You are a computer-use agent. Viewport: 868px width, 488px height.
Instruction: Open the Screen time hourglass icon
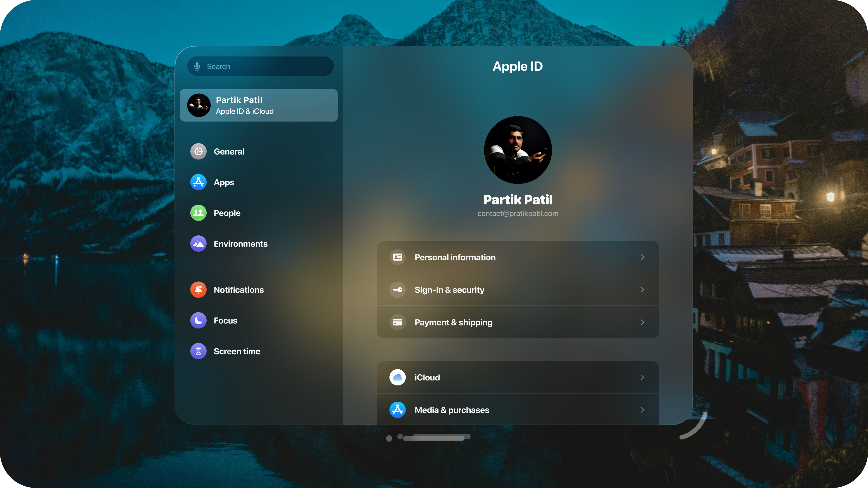coord(198,351)
